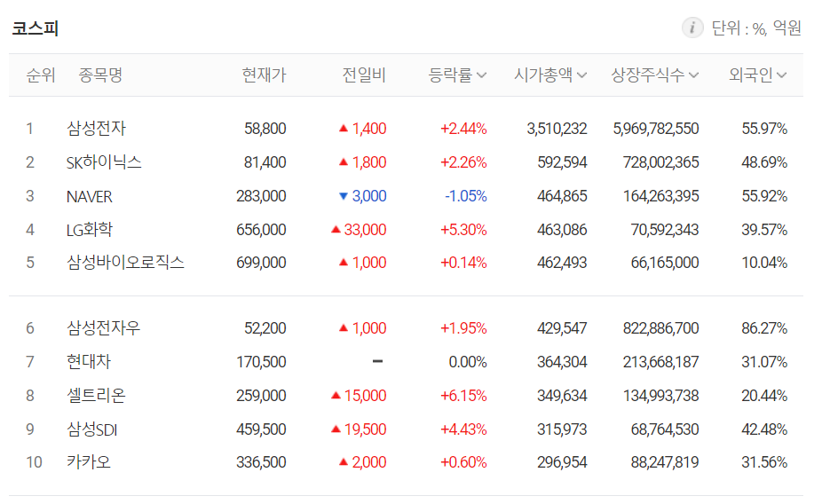Click the 현재가 column header
The height and width of the screenshot is (504, 822).
pyautogui.click(x=265, y=75)
